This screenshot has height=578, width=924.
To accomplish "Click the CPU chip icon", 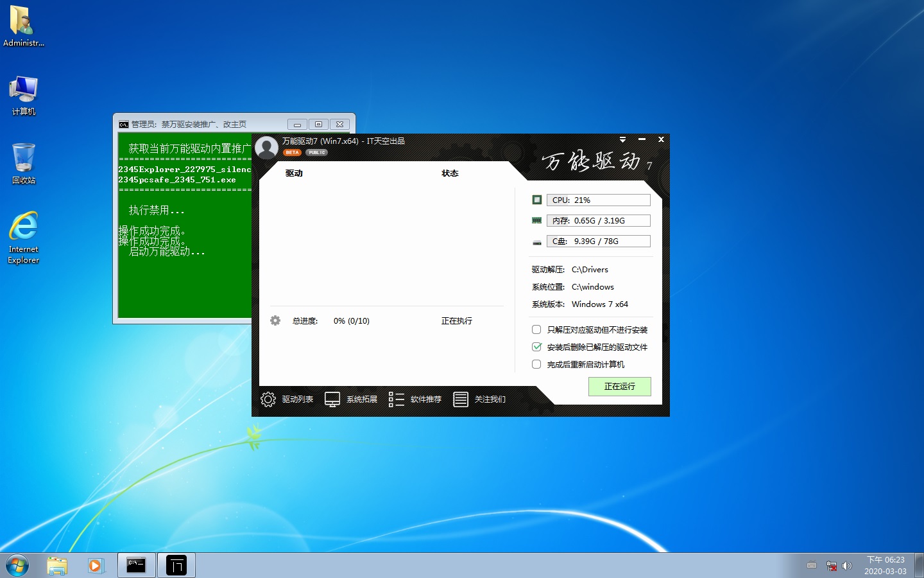I will click(x=537, y=200).
